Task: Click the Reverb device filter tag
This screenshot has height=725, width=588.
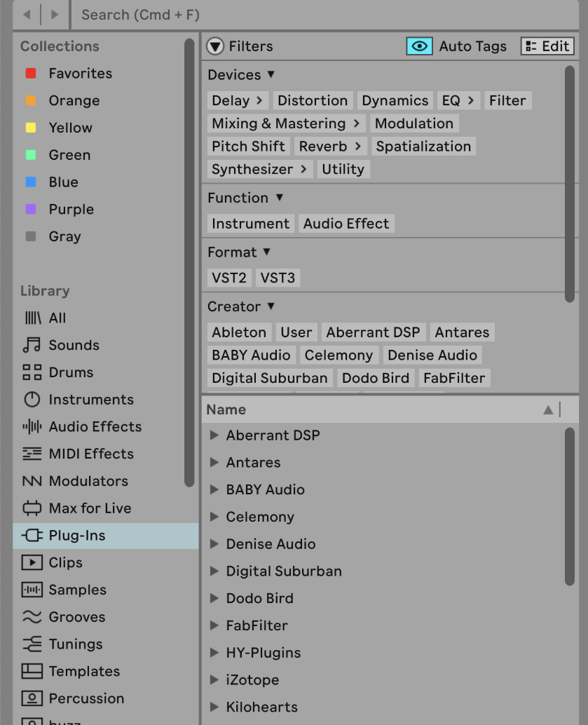Action: click(329, 147)
